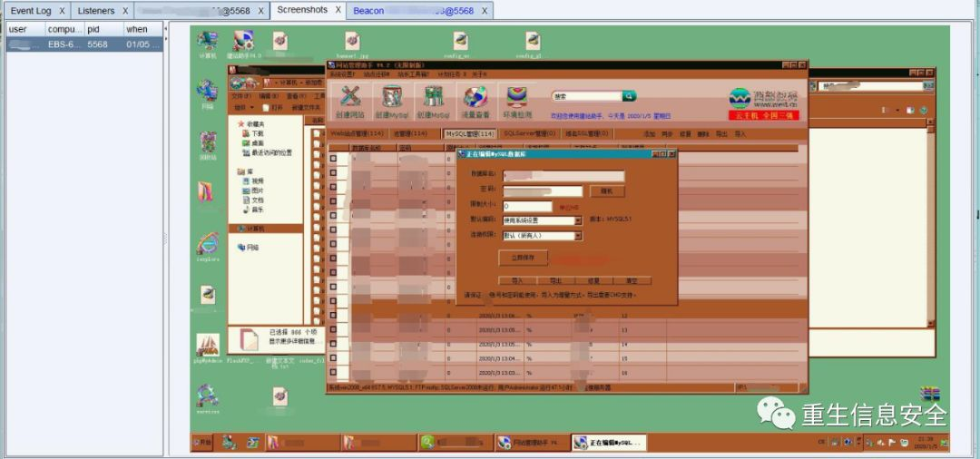The width and height of the screenshot is (980, 459).
Task: Open the 计算机 desktop icon
Action: pos(208,44)
